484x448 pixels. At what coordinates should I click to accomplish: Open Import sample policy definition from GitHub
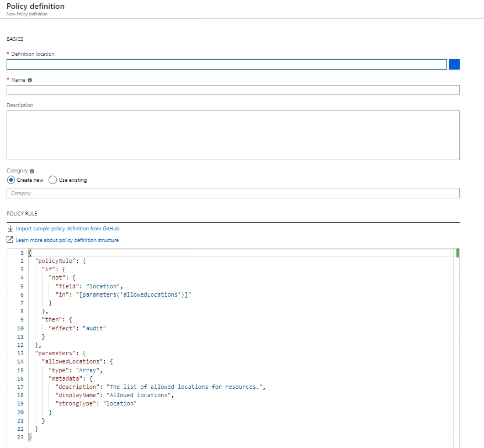click(x=67, y=229)
